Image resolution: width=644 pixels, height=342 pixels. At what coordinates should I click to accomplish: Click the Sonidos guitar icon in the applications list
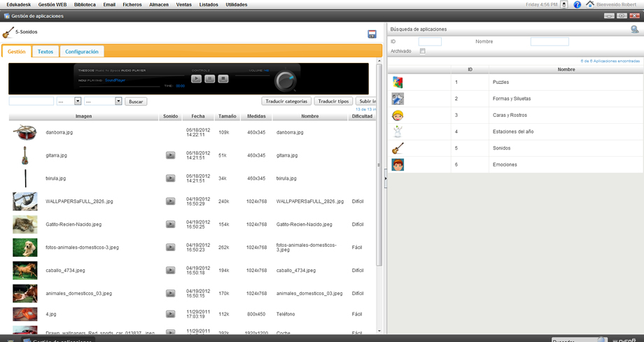click(x=398, y=148)
